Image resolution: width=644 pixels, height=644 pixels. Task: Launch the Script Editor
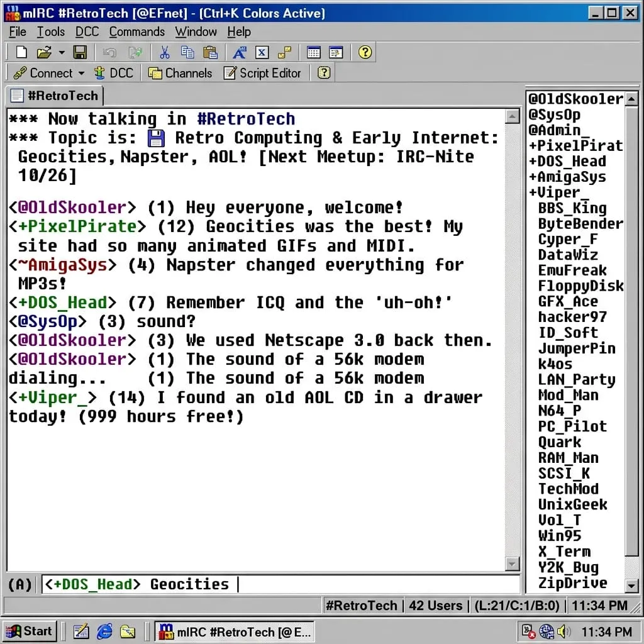point(262,73)
